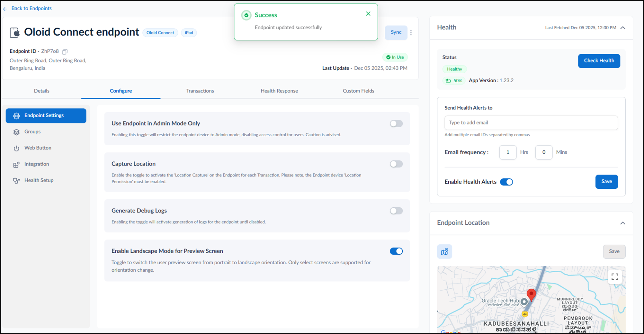This screenshot has height=334, width=644.
Task: Click the Endpoint Settings gear icon
Action: click(x=16, y=116)
